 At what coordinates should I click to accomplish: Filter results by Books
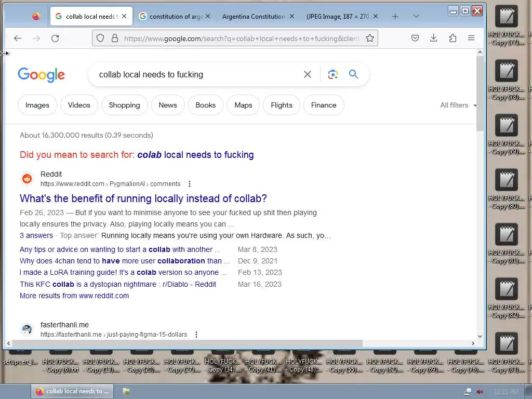[206, 105]
